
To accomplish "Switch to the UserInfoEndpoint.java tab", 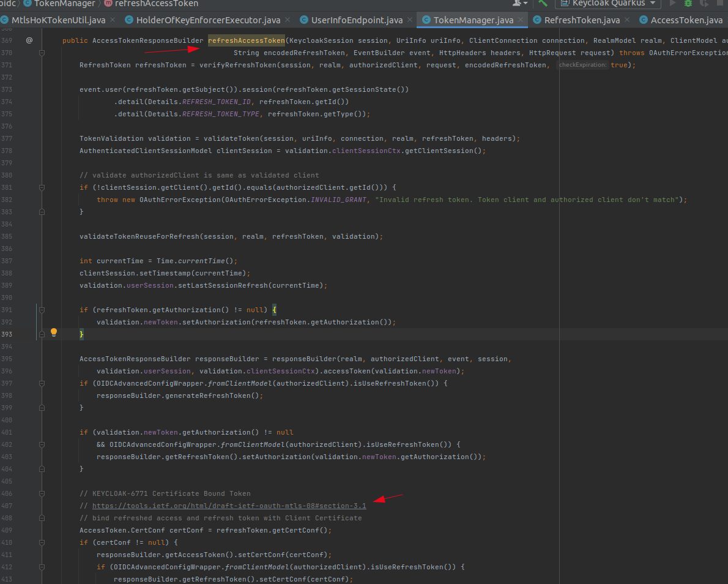I will point(356,20).
